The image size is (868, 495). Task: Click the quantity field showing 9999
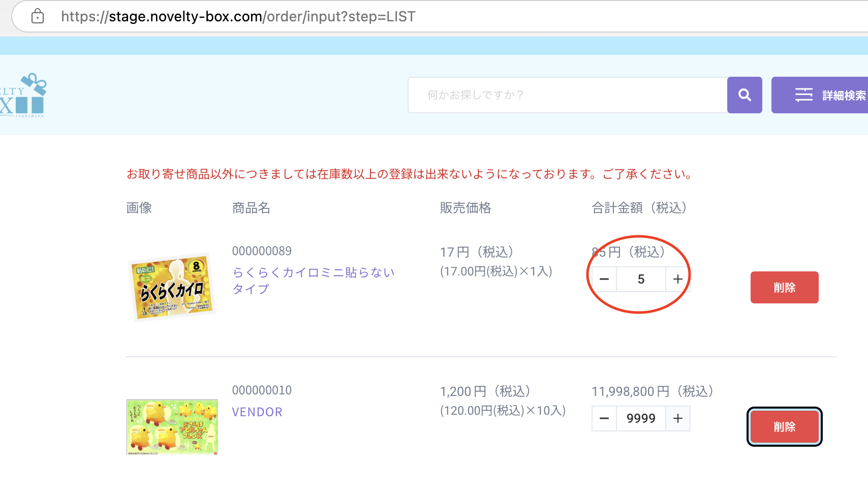(641, 418)
